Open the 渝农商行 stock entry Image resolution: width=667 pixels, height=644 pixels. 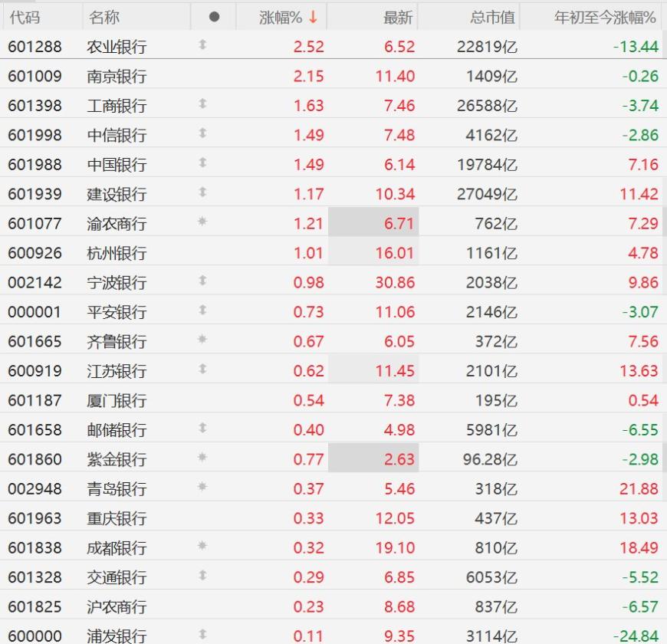pos(117,224)
